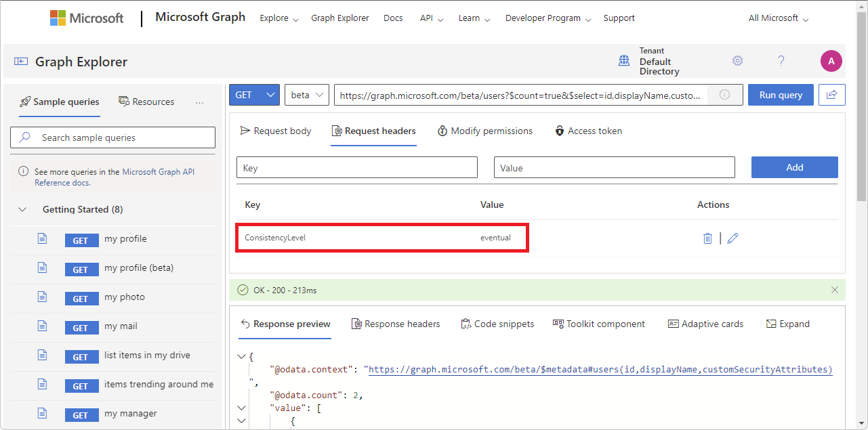Image resolution: width=868 pixels, height=430 pixels.
Task: Collapse sidebar using the panel toggle icon
Action: coord(21,62)
